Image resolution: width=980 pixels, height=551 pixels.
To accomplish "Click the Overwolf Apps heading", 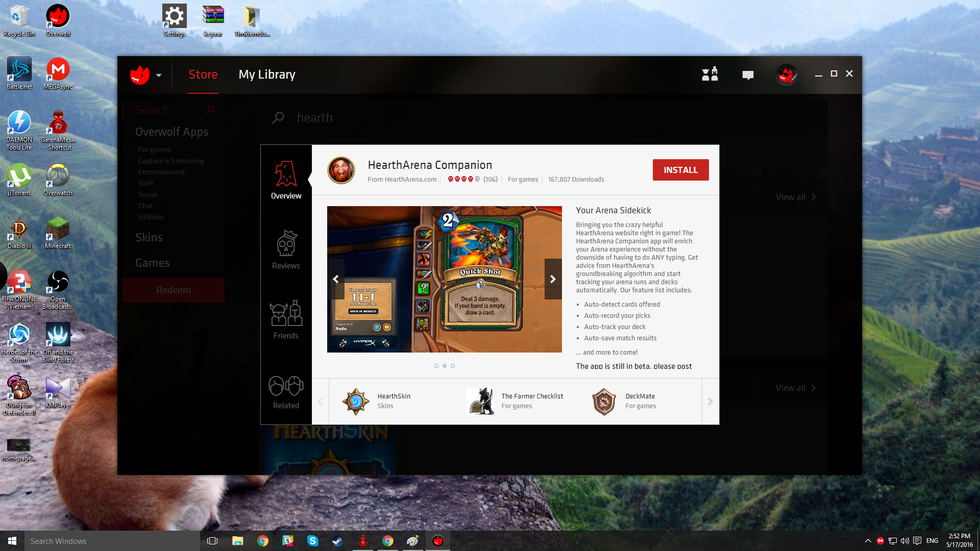I will click(x=172, y=132).
